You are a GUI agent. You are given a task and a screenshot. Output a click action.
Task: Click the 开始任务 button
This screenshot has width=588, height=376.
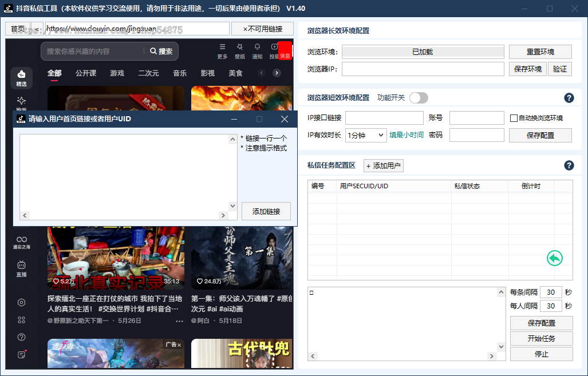pos(541,338)
